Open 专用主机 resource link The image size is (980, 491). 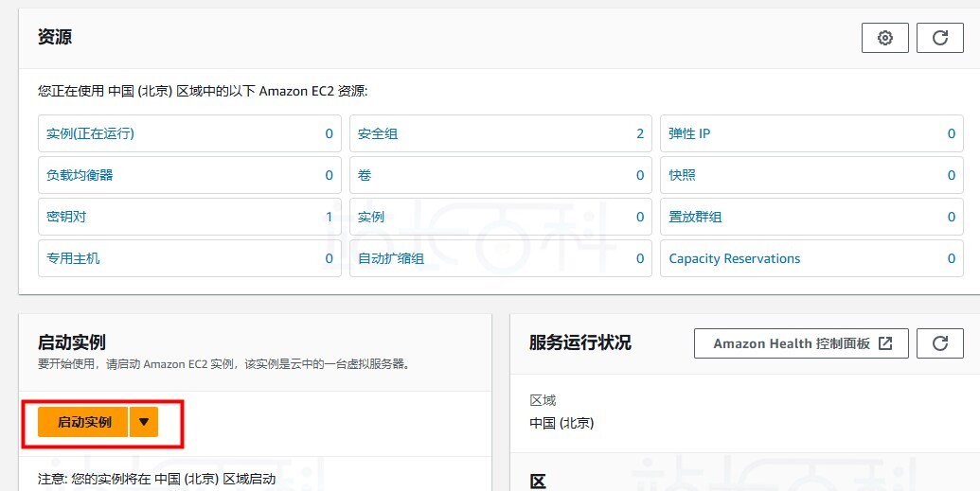[73, 258]
